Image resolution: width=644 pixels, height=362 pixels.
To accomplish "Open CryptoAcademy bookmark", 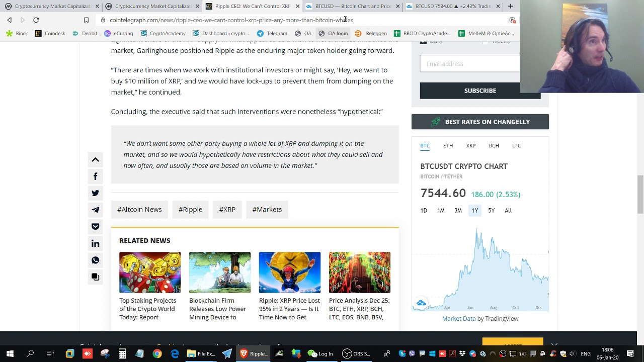I will click(163, 34).
